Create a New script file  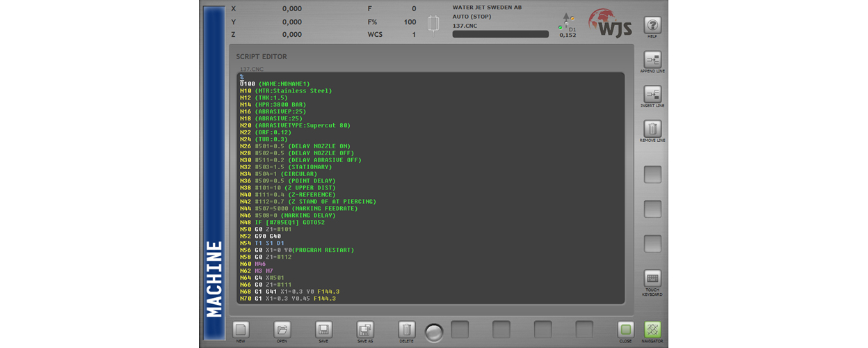241,329
